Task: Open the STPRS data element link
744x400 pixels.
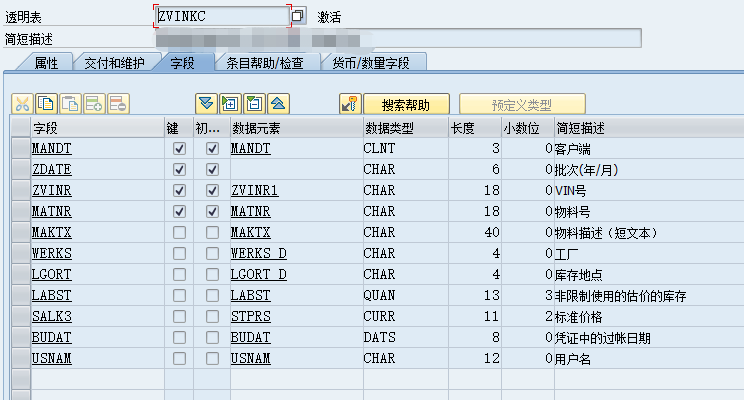Action: (251, 316)
